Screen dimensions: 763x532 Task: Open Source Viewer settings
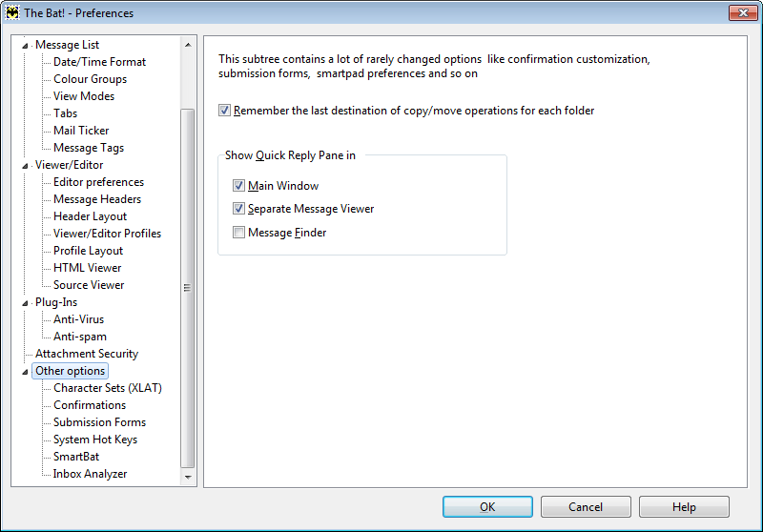[x=89, y=285]
